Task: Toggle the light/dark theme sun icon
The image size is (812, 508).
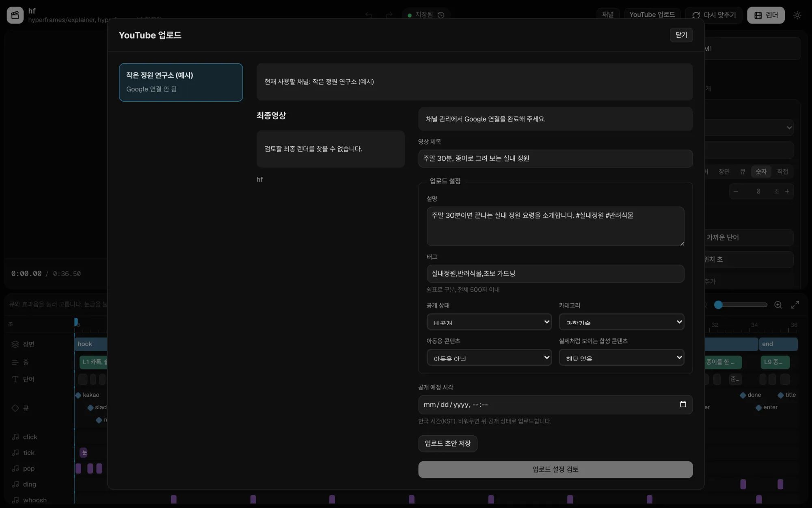Action: (797, 15)
